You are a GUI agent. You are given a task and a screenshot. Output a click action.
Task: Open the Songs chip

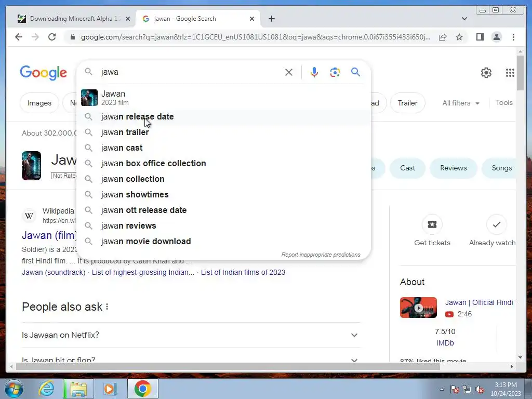499,168
